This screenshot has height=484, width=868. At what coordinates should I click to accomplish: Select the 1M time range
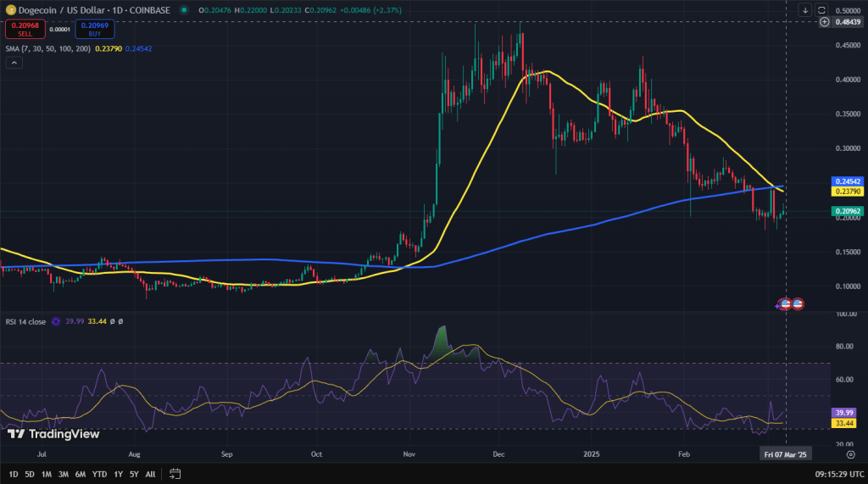tap(47, 475)
